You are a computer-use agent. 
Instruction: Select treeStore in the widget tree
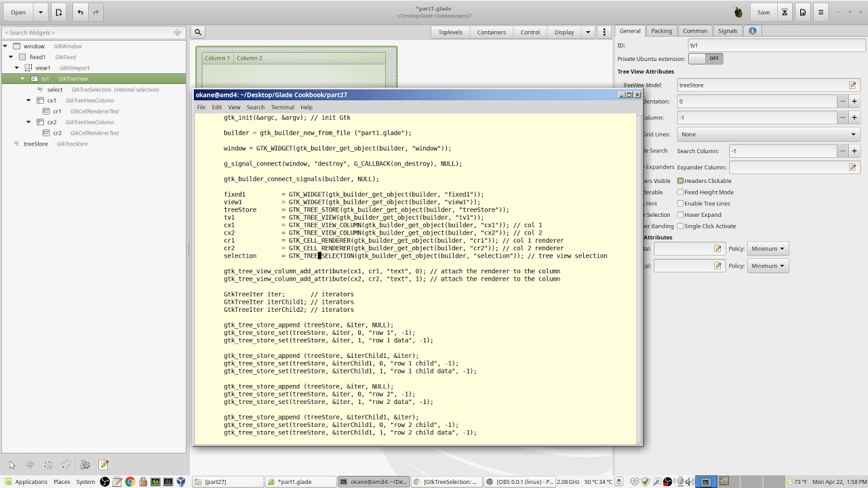36,144
